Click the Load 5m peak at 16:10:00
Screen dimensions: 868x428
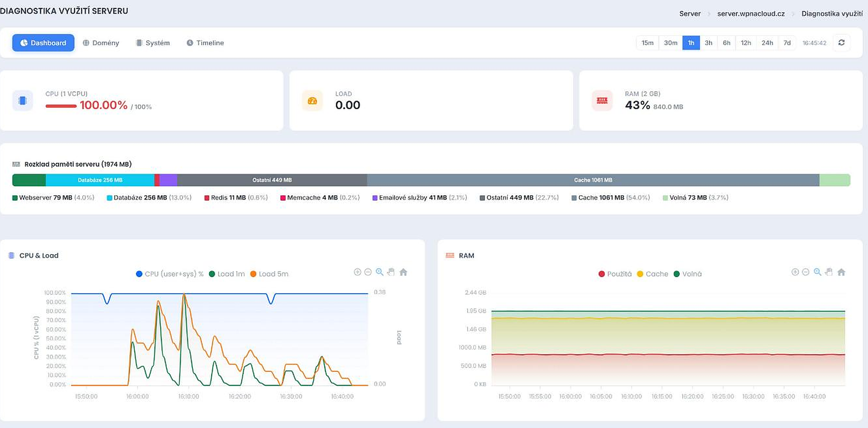click(184, 295)
